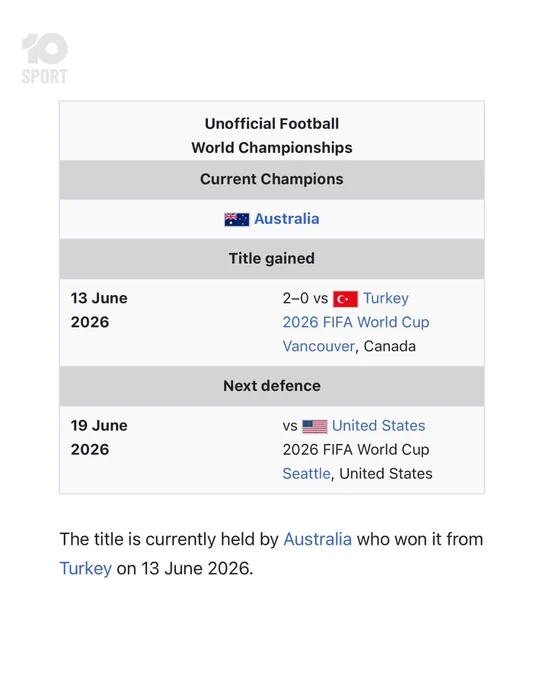544x680 pixels.
Task: Click the Turkish flag icon
Action: coord(345,299)
